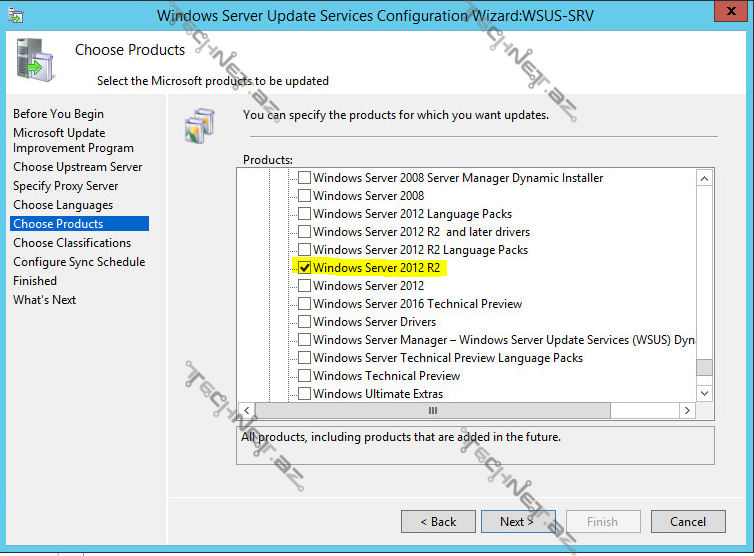Tick the Windows Server Drivers checkbox
Screen dimensions: 754x556
[305, 322]
